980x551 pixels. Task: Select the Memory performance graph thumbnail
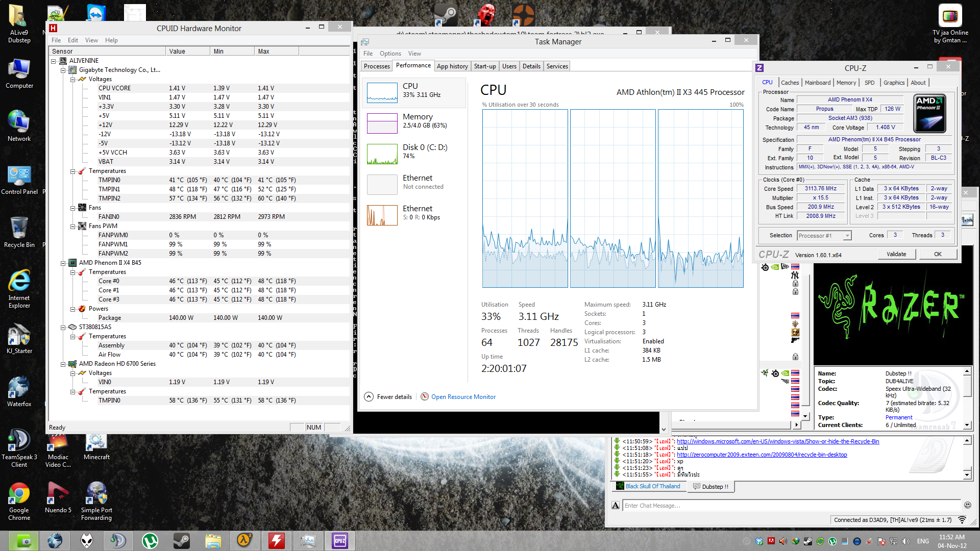(x=382, y=123)
